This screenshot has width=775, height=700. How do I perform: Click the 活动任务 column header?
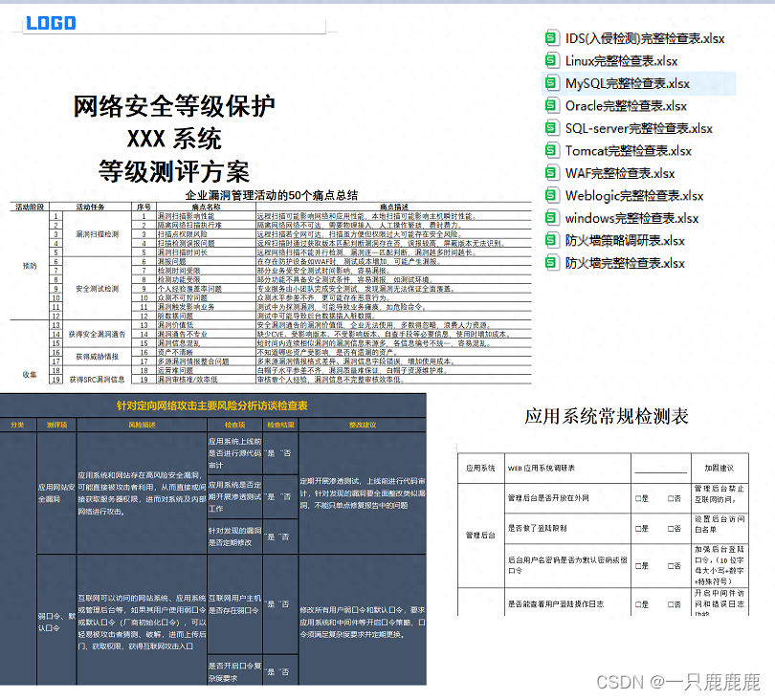point(91,207)
